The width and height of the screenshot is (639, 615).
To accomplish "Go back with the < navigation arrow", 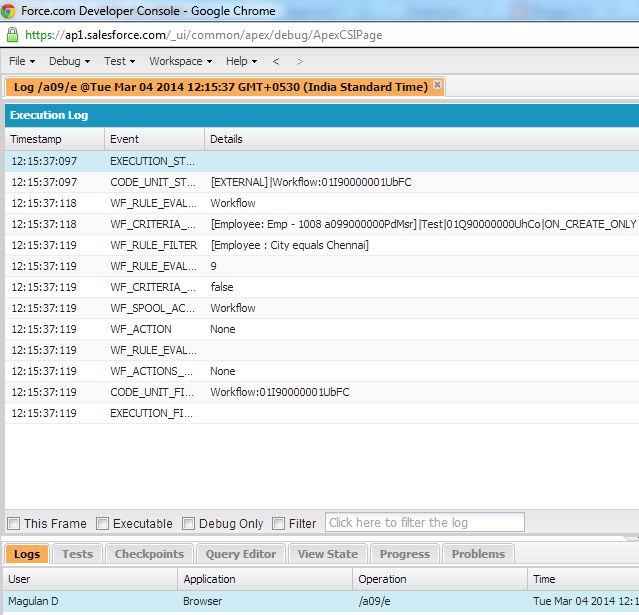I will click(x=276, y=62).
